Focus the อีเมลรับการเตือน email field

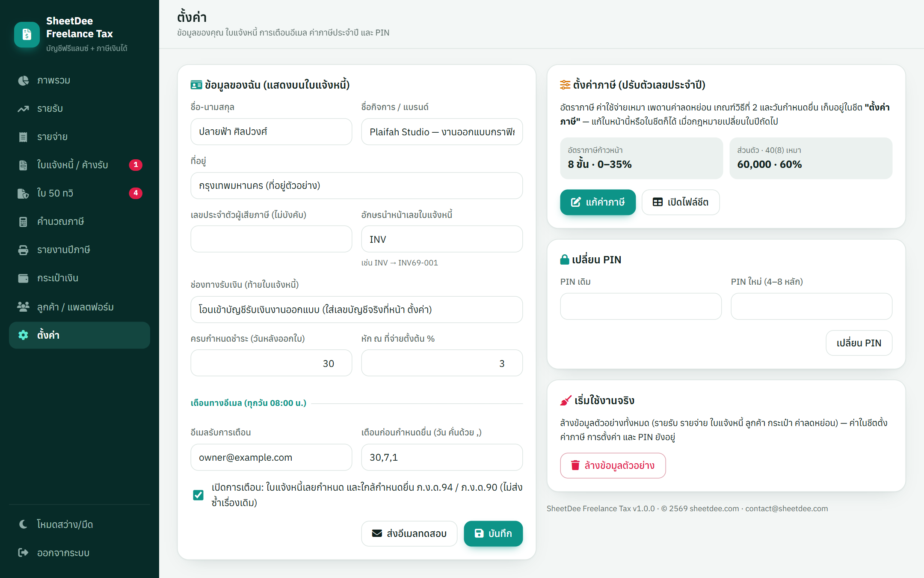[x=271, y=457]
